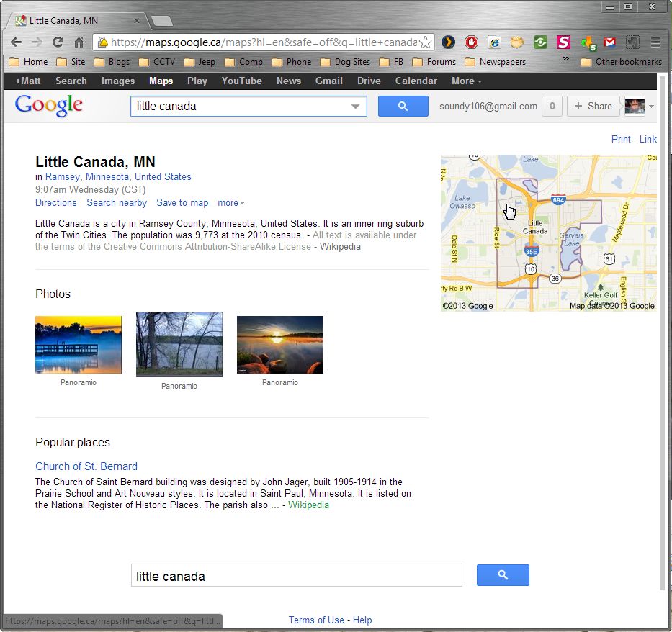Open the user profile picture
This screenshot has height=632, width=672.
pyautogui.click(x=635, y=107)
